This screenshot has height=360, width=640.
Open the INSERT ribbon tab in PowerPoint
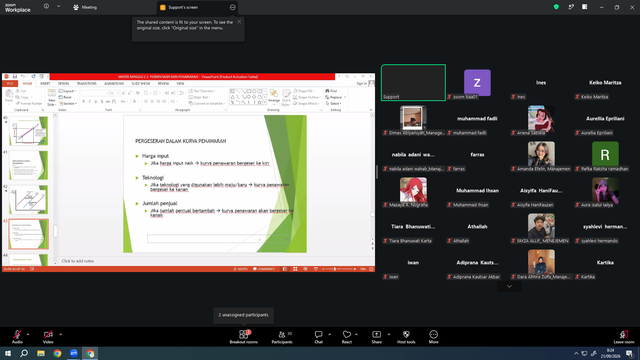click(x=45, y=83)
